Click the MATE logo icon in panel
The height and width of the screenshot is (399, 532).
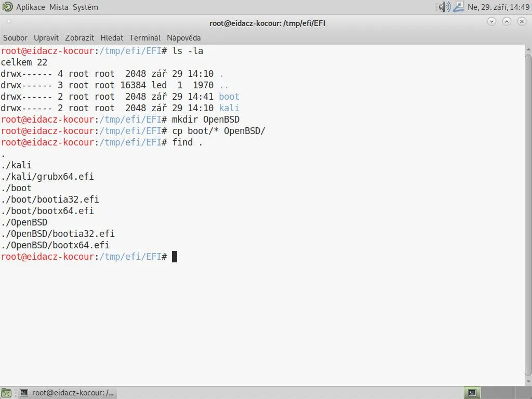(7, 6)
